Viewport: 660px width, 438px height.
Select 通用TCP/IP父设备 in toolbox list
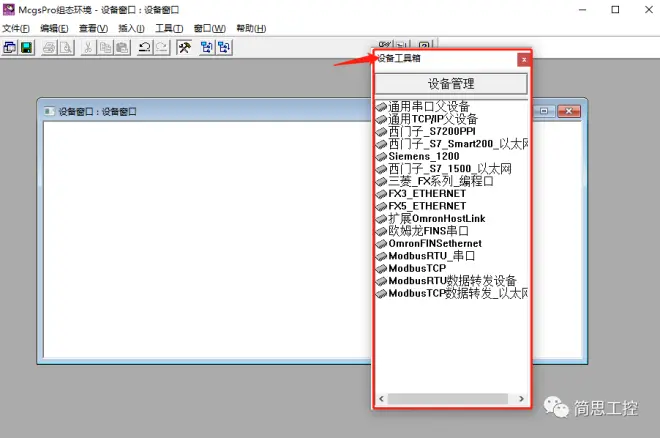(427, 119)
